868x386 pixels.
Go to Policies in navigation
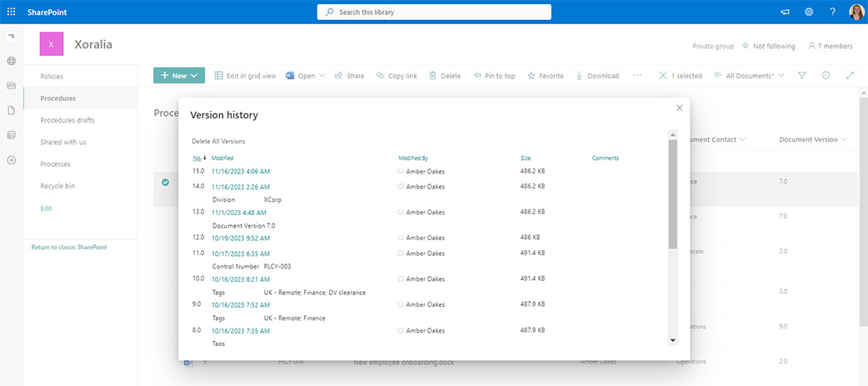tap(52, 77)
